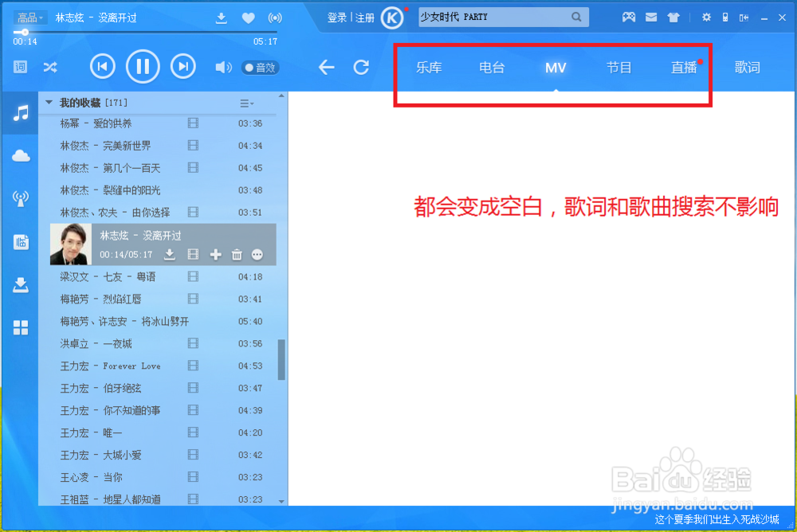Screen dimensions: 797x532
Task: Click the broadcast signal icon beside the heart
Action: pyautogui.click(x=275, y=18)
